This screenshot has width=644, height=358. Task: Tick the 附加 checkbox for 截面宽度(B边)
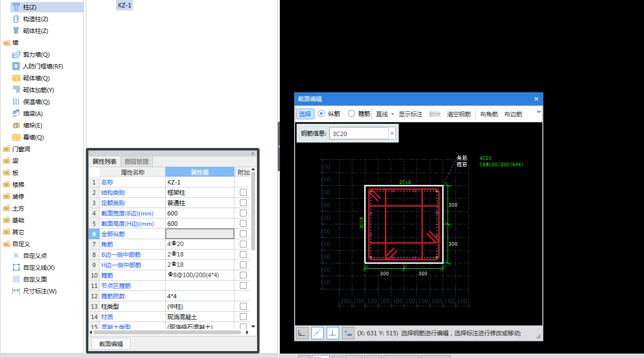pos(243,213)
